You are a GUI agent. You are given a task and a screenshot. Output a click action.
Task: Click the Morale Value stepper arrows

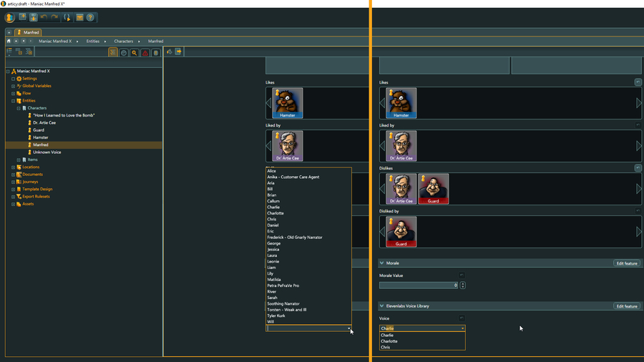(462, 285)
